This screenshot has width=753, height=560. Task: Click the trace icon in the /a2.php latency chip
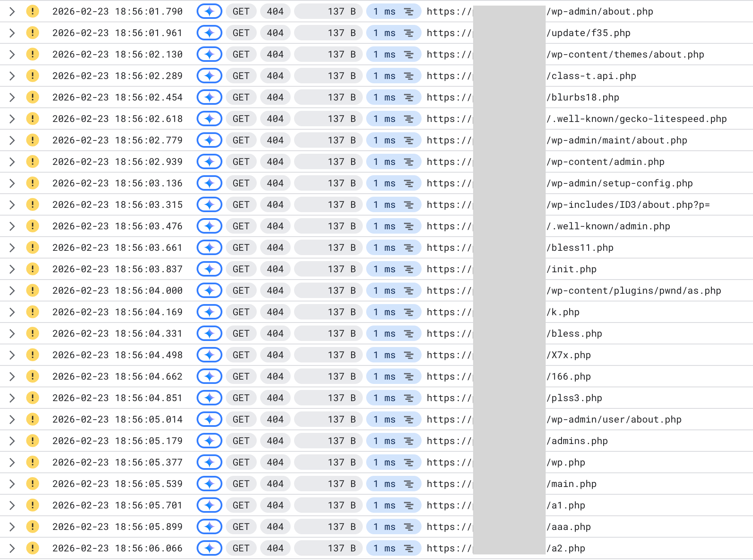point(408,548)
